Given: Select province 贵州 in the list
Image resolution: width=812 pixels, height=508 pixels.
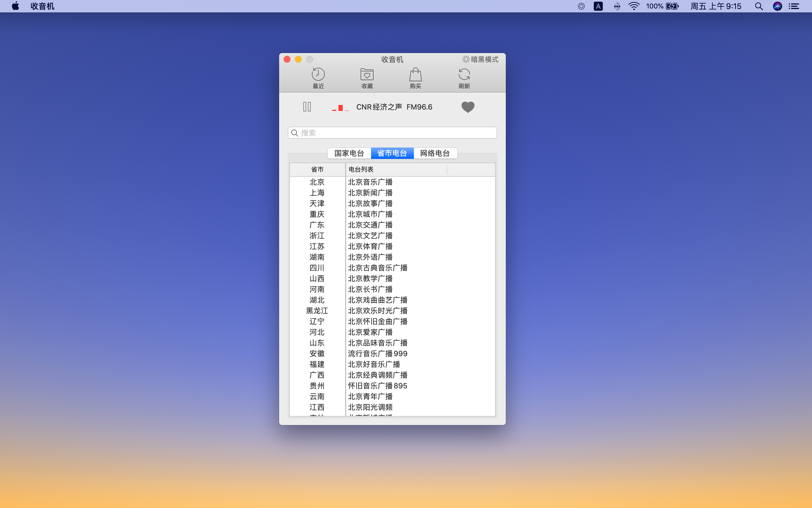Looking at the screenshot, I should [317, 386].
